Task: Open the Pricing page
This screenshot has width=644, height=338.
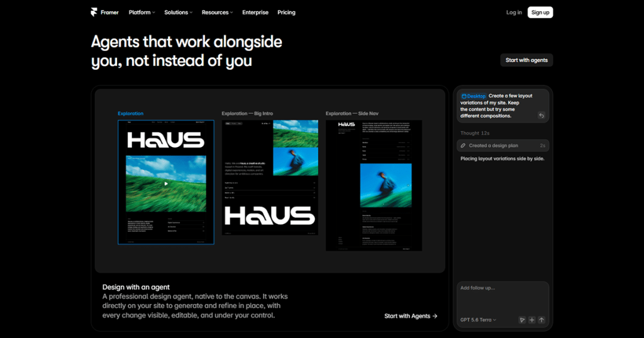Action: (x=286, y=13)
